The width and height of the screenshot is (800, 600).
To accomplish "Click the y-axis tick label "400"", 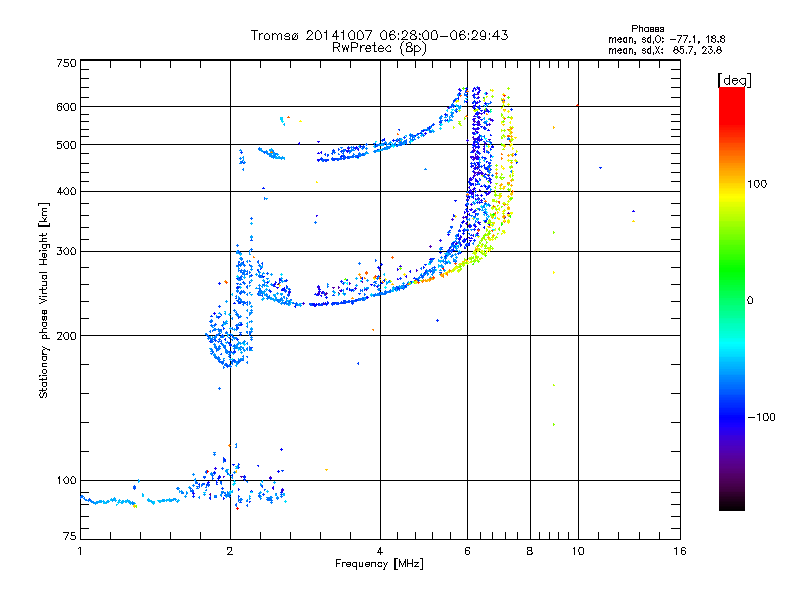I will 66,191.
